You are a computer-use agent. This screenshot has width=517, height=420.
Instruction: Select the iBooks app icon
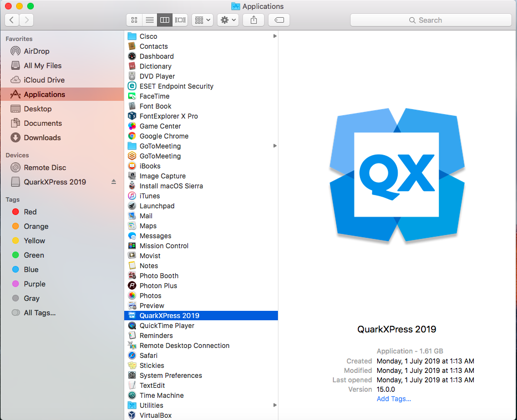(x=132, y=166)
